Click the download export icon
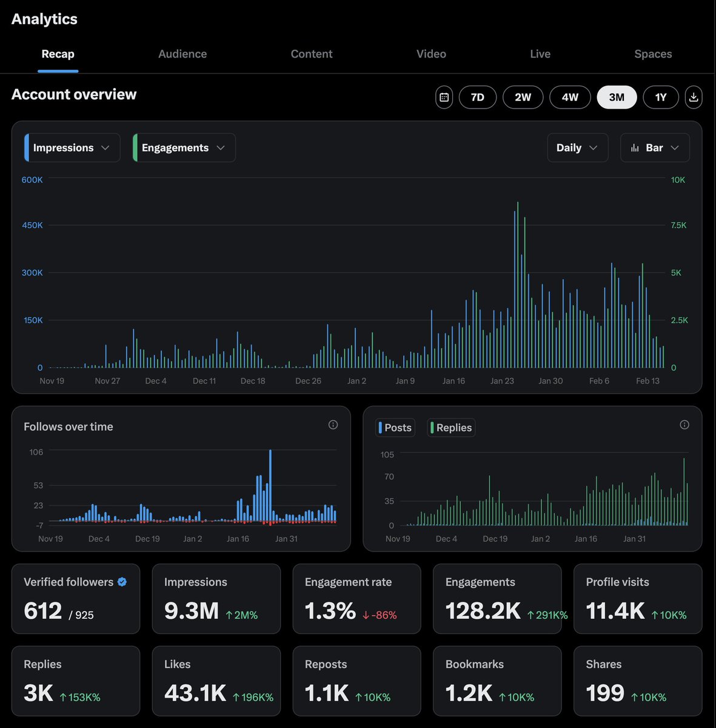Viewport: 716px width, 728px height. (x=694, y=97)
